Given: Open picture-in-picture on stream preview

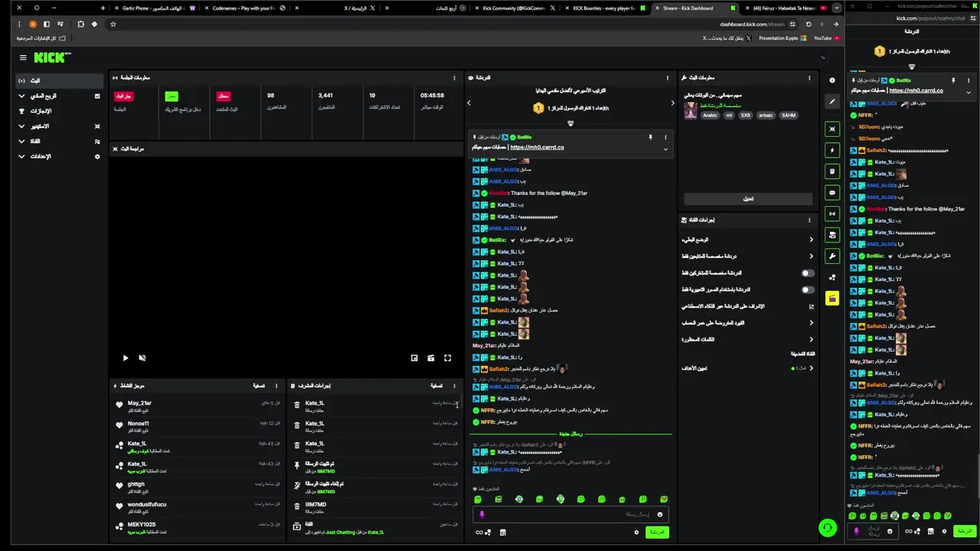Looking at the screenshot, I should pos(414,357).
